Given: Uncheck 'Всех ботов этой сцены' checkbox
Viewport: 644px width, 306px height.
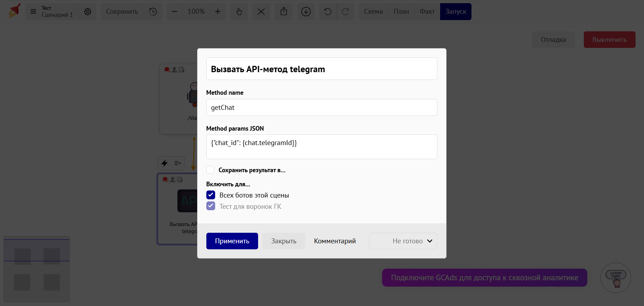Looking at the screenshot, I should pos(211,195).
